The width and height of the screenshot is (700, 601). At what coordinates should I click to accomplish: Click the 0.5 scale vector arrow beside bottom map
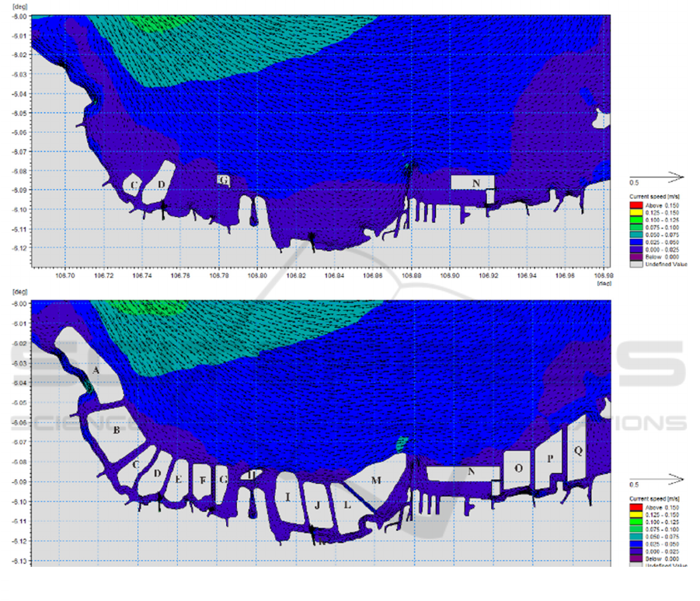point(656,479)
